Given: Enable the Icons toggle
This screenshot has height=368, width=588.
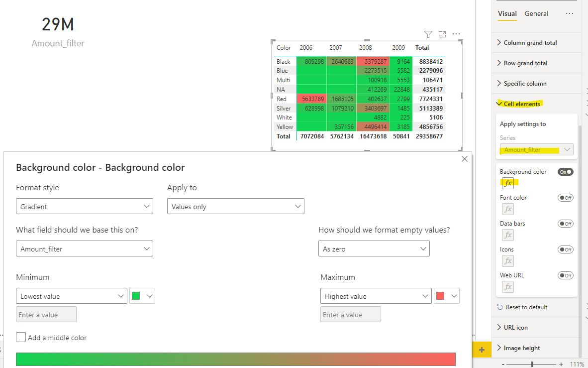Looking at the screenshot, I should point(566,249).
